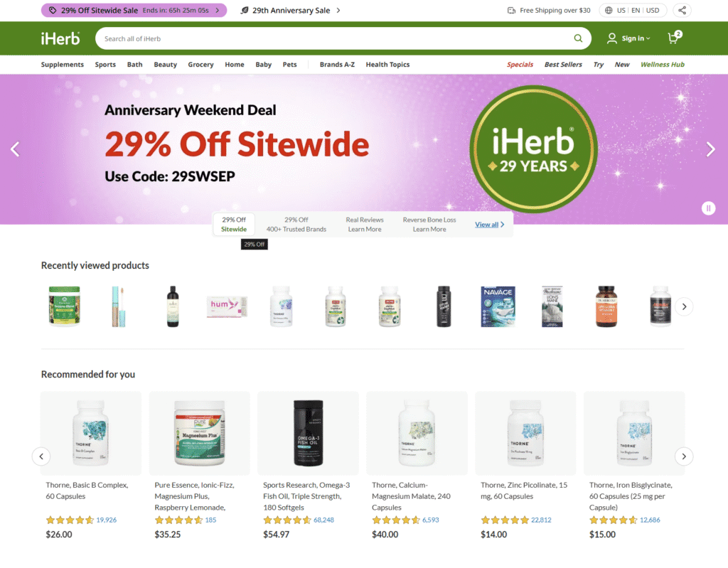Expand the 29% Off Sitewide Sale banner

tap(134, 10)
